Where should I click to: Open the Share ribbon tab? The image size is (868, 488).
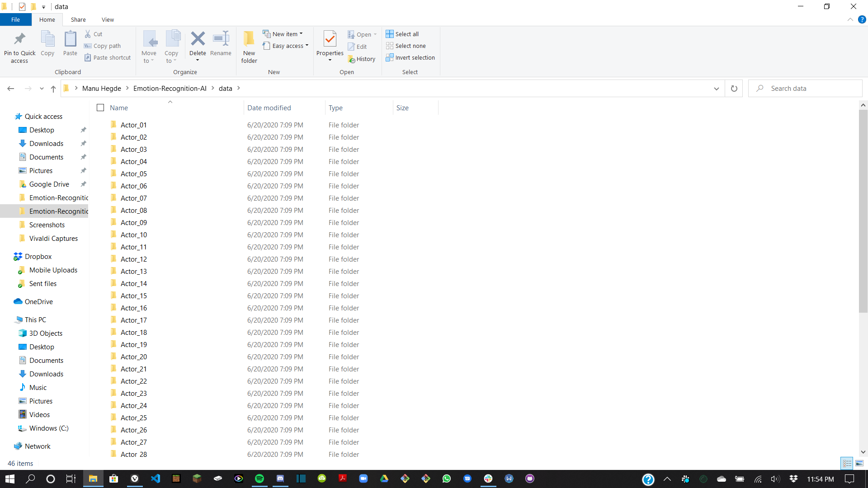click(x=78, y=19)
